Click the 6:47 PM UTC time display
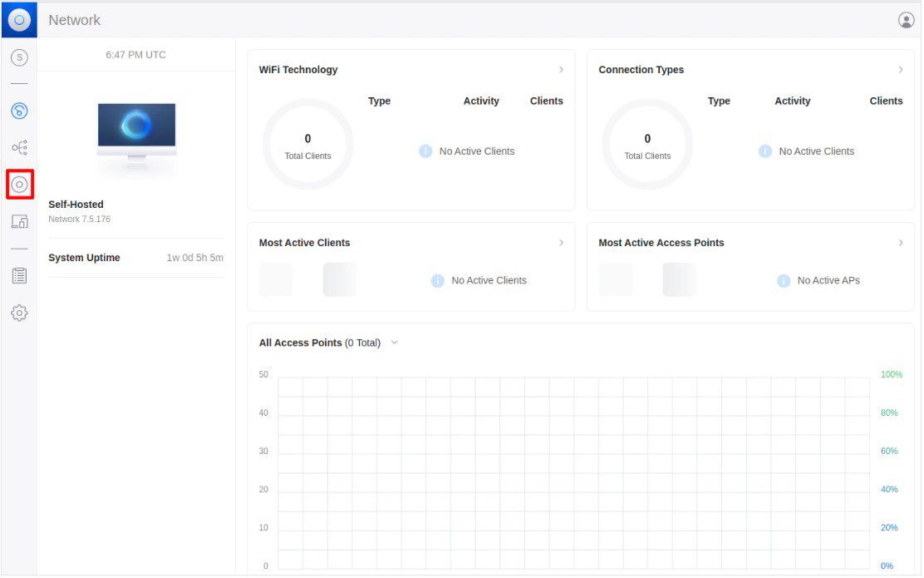This screenshot has height=578, width=924. tap(135, 54)
